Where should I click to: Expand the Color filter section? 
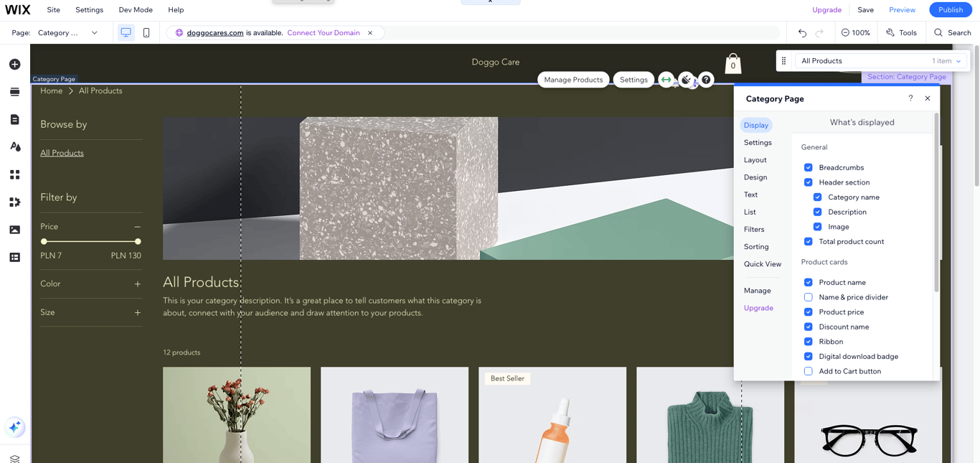tap(137, 284)
